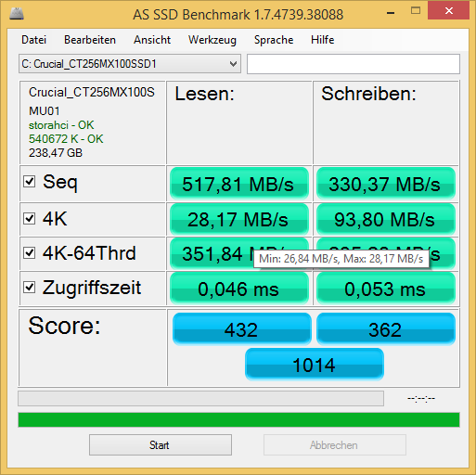Click the write score 362
476x475 pixels.
coord(386,329)
